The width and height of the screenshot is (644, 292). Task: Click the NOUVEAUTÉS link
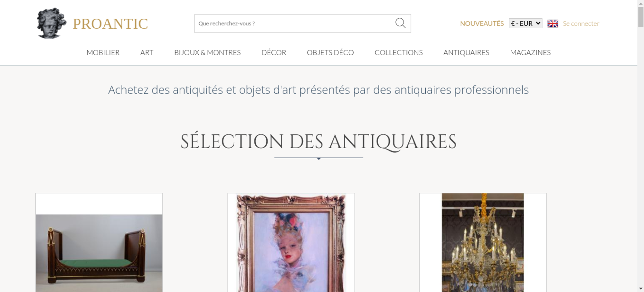482,23
